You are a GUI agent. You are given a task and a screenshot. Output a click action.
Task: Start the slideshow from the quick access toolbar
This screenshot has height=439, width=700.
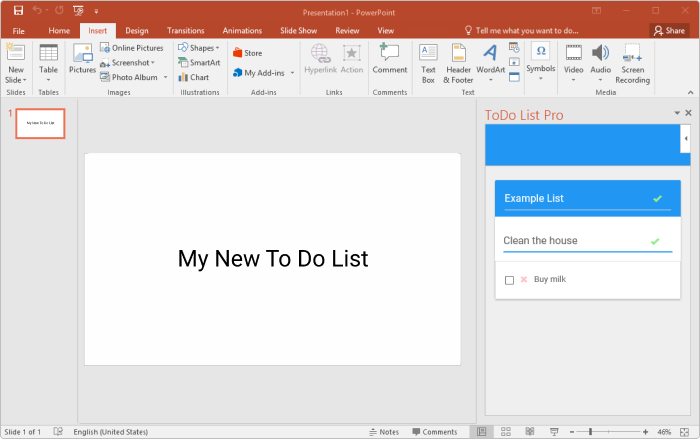click(x=78, y=10)
